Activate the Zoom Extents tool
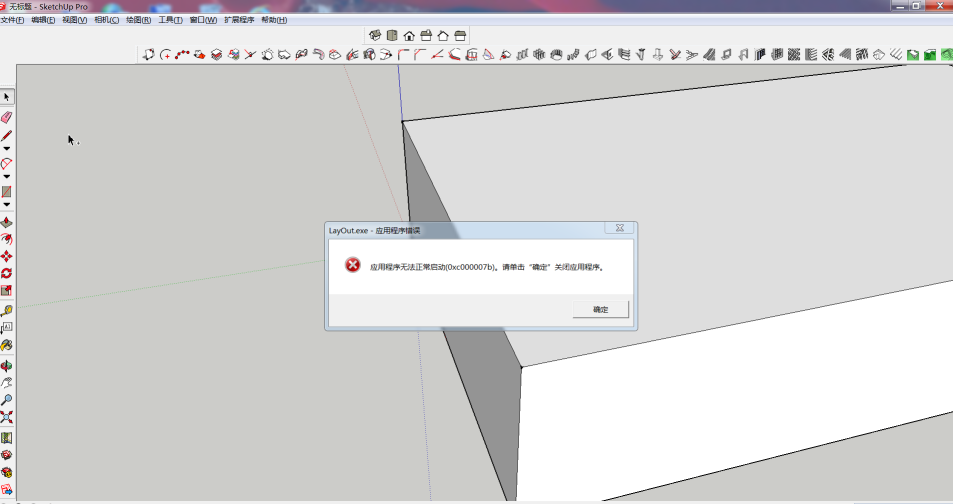Screen dimensions: 953x504 click(7, 418)
